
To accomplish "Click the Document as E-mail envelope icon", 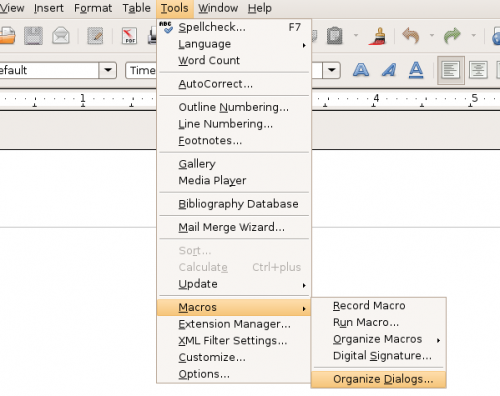I will (61, 35).
